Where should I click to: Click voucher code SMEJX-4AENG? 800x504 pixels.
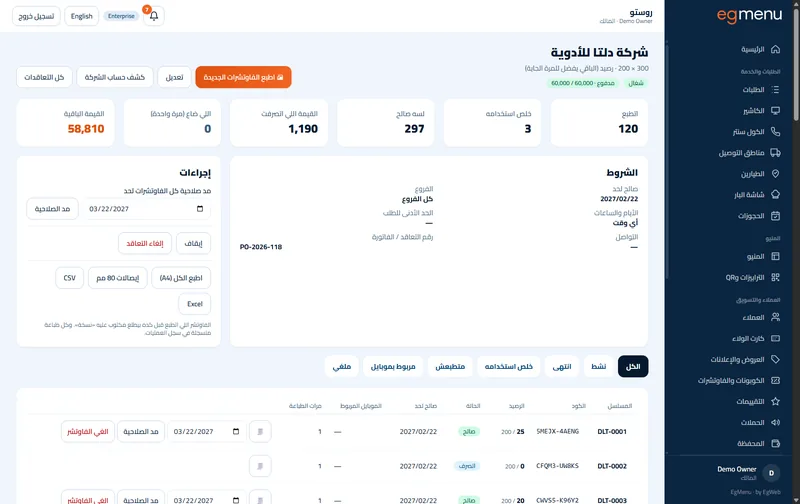[558, 432]
